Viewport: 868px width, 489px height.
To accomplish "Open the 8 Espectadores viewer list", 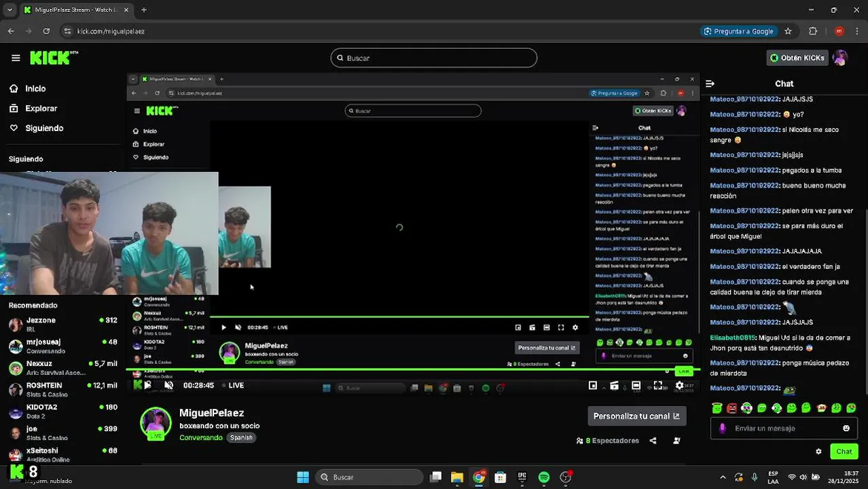I will tap(607, 440).
